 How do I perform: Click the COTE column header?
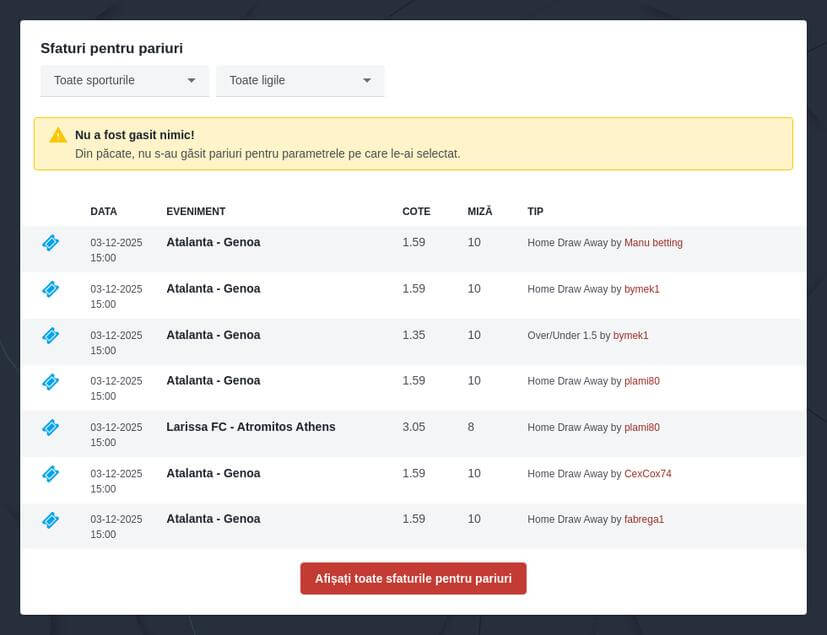416,211
